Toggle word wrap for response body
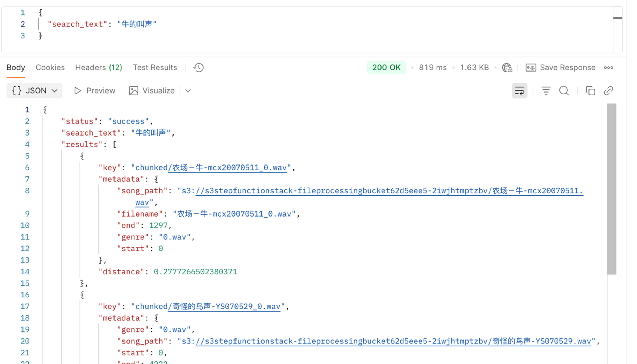The height and width of the screenshot is (364, 637). (x=519, y=91)
